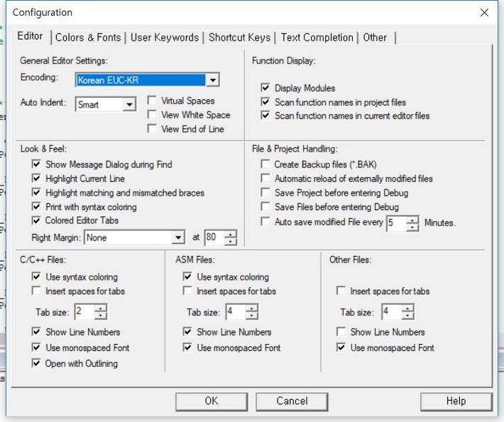
Task: Decrease C/C++ tab size with down arrow
Action: (x=101, y=316)
